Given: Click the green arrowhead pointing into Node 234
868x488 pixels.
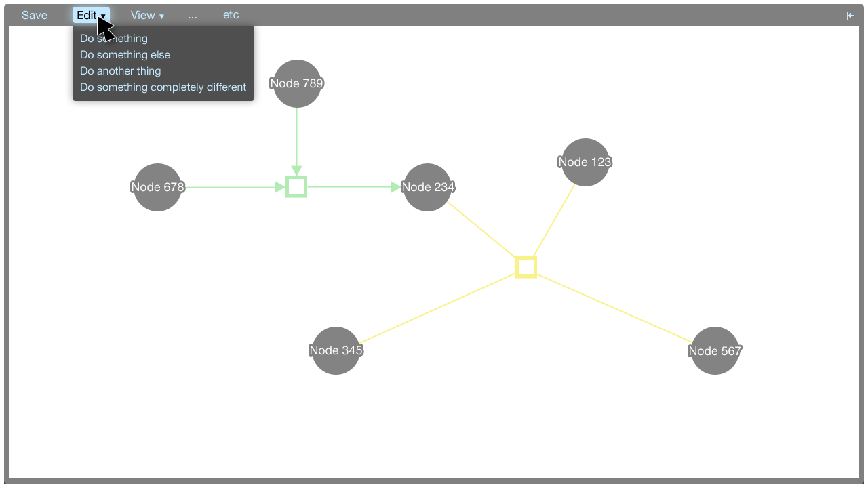Looking at the screenshot, I should click(x=397, y=187).
